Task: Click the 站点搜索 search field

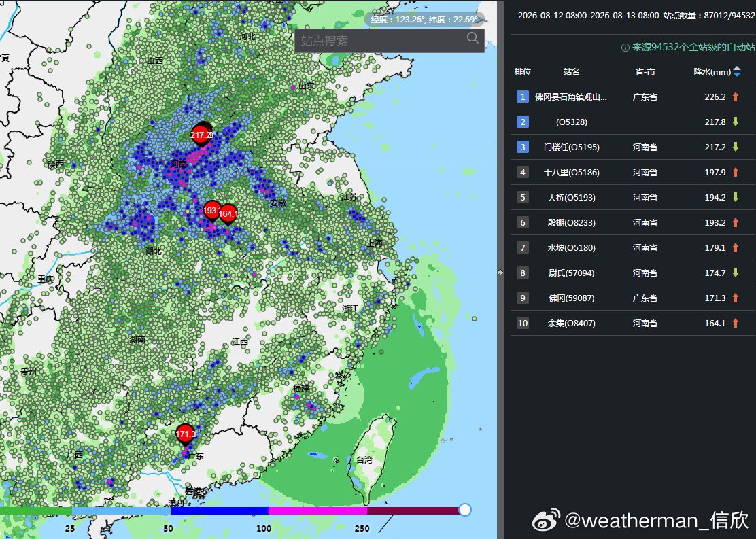Action: [390, 41]
